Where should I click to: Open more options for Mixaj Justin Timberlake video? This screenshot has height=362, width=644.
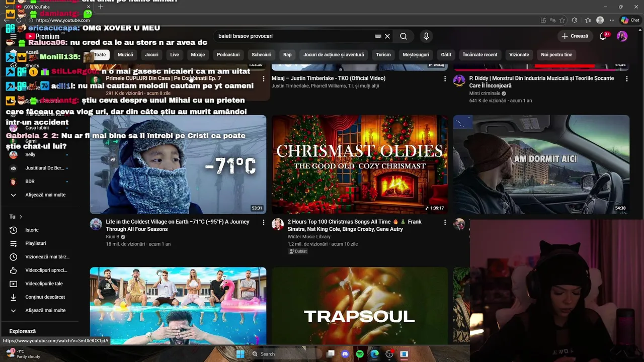445,79
